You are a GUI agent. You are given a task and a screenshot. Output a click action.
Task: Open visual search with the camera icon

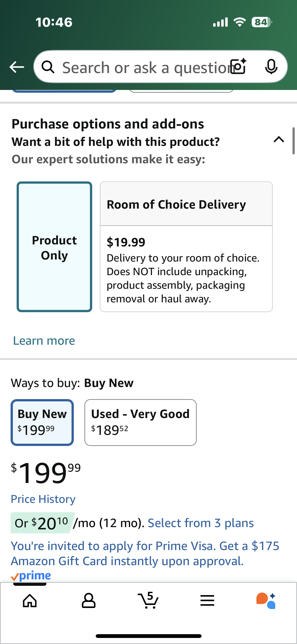[x=238, y=67]
